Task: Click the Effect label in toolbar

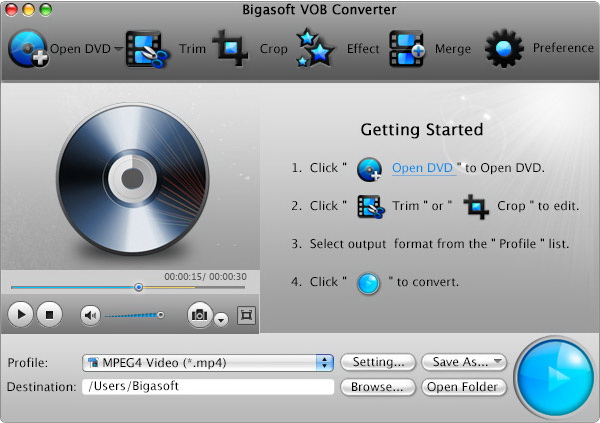Action: [363, 49]
